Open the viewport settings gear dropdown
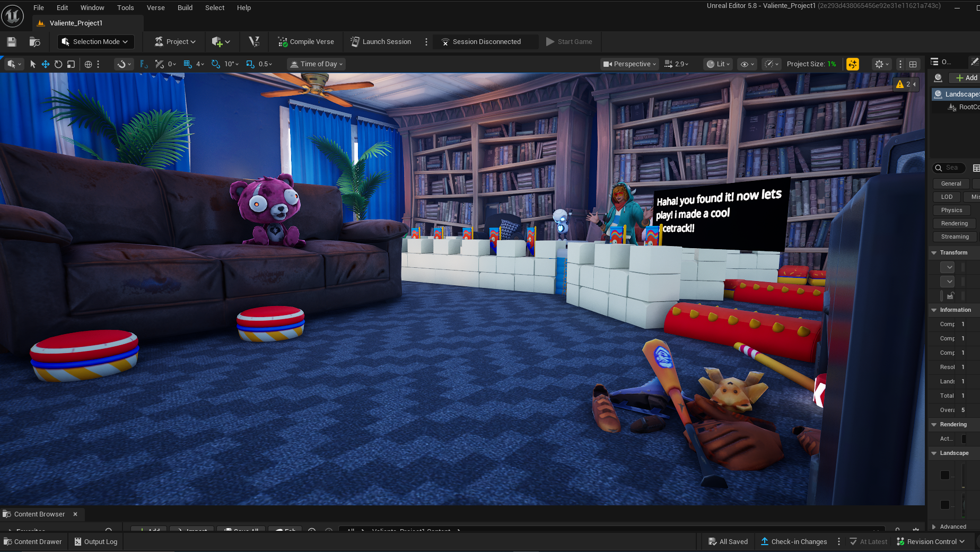Viewport: 980px width, 552px height. (882, 64)
